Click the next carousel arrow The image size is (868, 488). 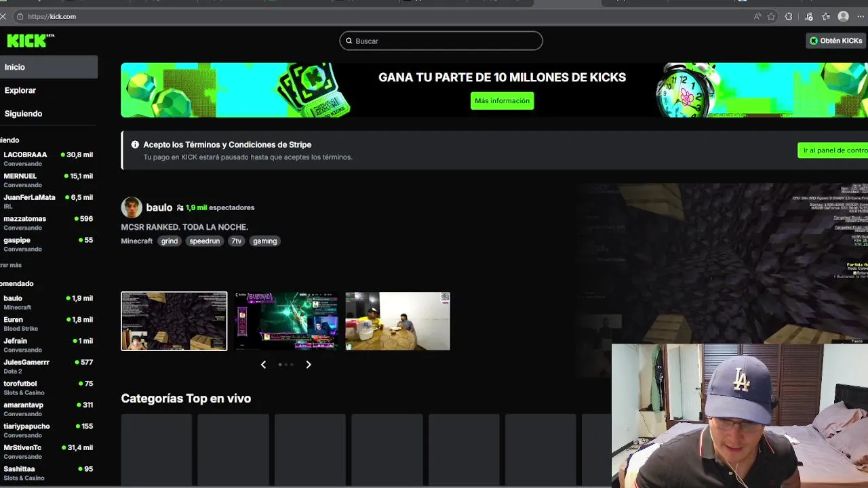coord(309,365)
